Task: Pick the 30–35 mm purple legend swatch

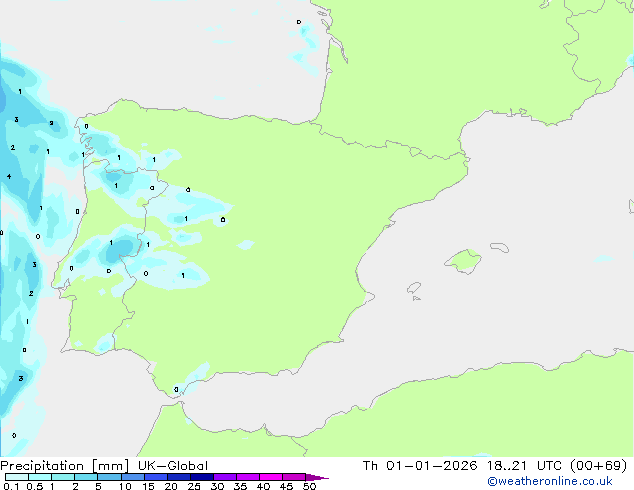Action: (x=224, y=477)
